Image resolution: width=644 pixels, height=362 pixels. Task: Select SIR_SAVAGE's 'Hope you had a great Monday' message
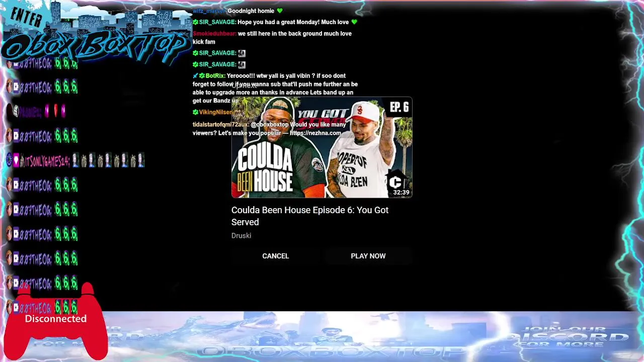click(275, 22)
